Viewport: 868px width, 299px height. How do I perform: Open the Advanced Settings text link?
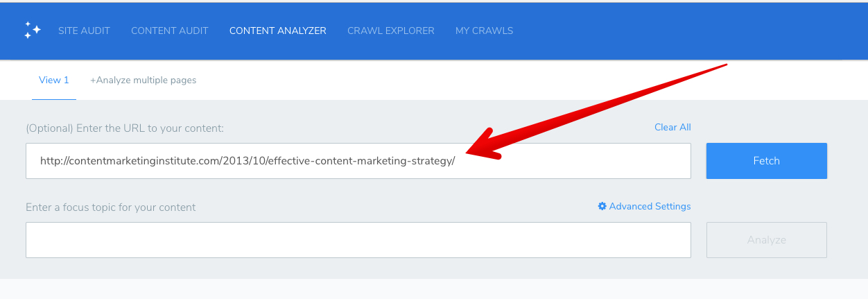[650, 207]
